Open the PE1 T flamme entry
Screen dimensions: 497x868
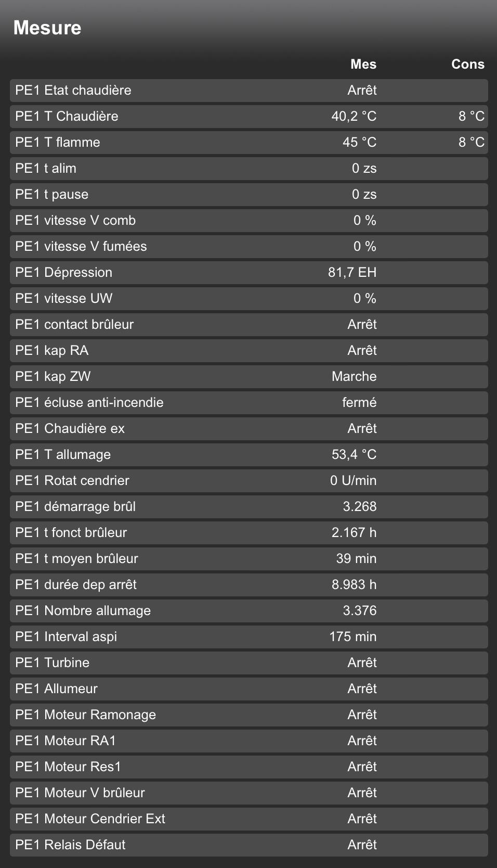248,143
